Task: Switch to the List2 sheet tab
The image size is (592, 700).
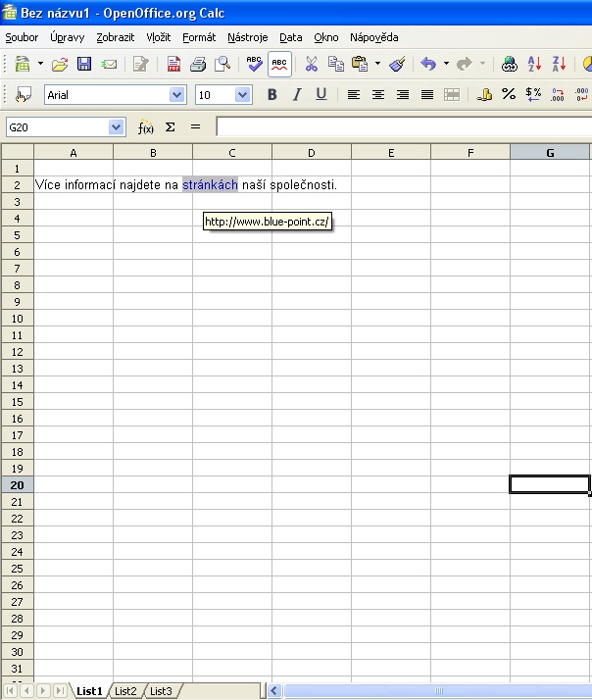Action: click(125, 691)
